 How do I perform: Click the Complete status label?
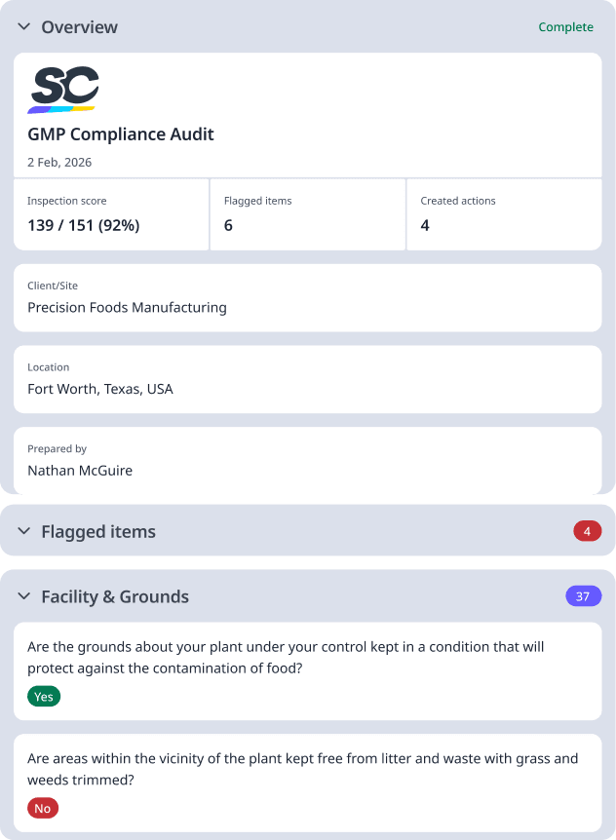[565, 27]
